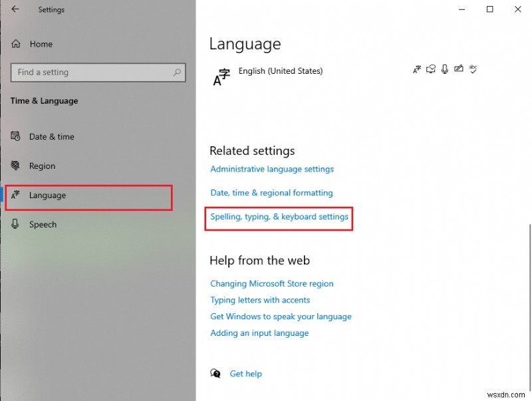Open Typing letters with accents help topic
The width and height of the screenshot is (532, 401).
tap(260, 300)
